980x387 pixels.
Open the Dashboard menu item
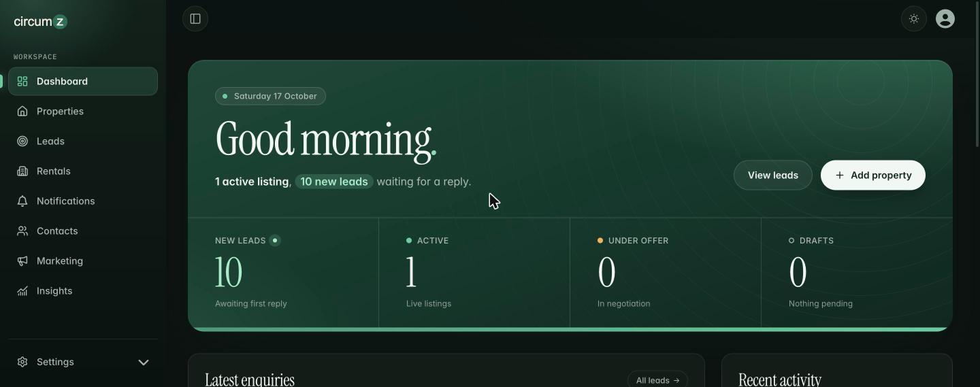click(83, 82)
